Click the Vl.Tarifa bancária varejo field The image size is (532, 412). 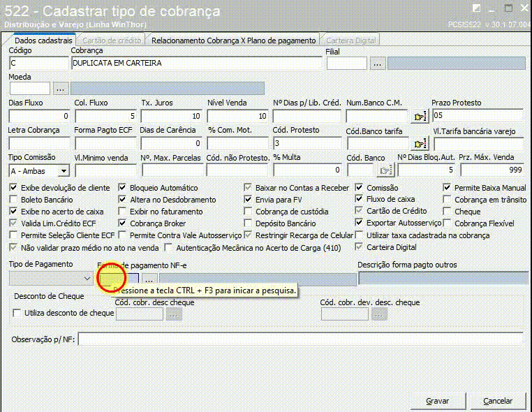[x=479, y=144]
